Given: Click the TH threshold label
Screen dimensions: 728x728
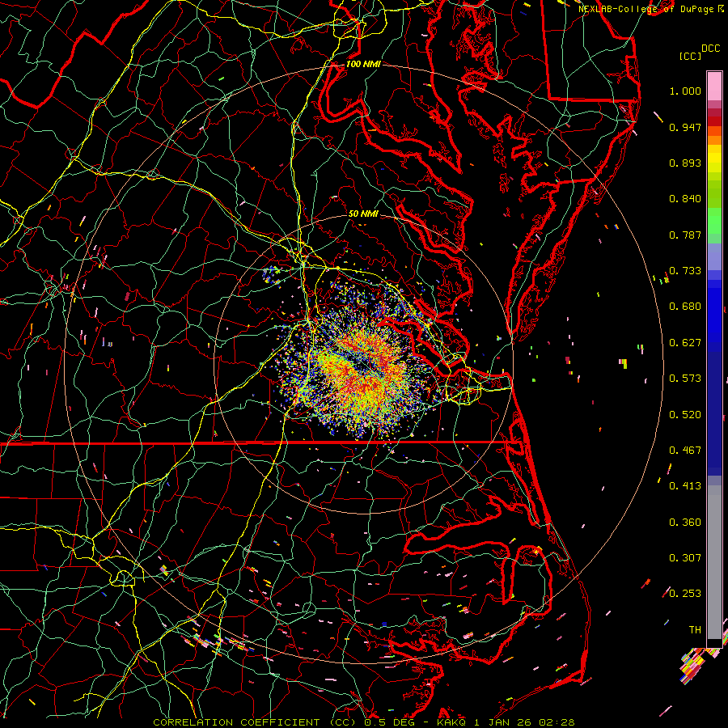Looking at the screenshot, I should click(x=695, y=630).
